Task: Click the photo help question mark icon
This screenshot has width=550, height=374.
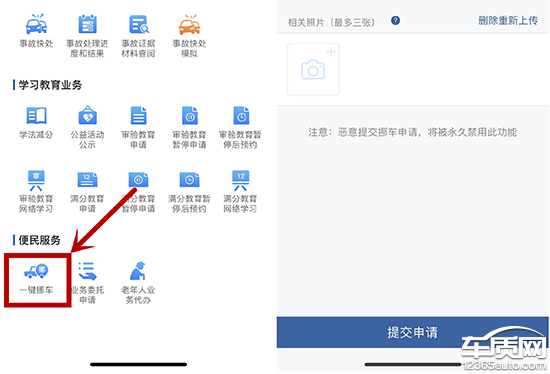Action: [395, 21]
